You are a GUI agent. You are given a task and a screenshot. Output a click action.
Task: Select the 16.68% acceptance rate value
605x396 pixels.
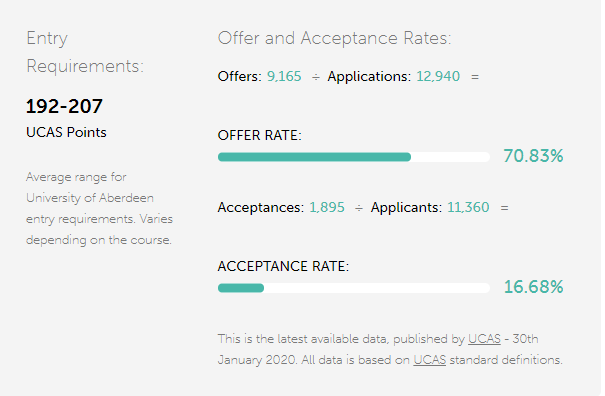click(533, 287)
